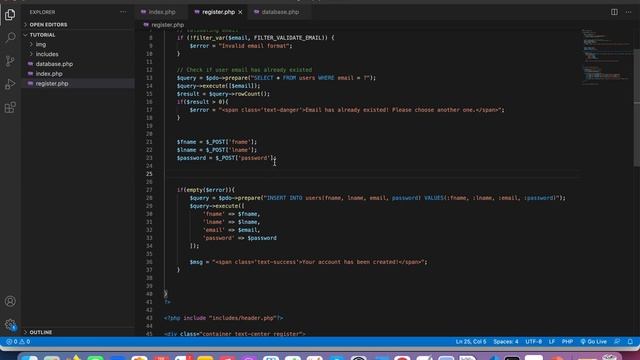Expand the includes folder
Image resolution: width=640 pixels, height=360 pixels.
click(x=78, y=54)
